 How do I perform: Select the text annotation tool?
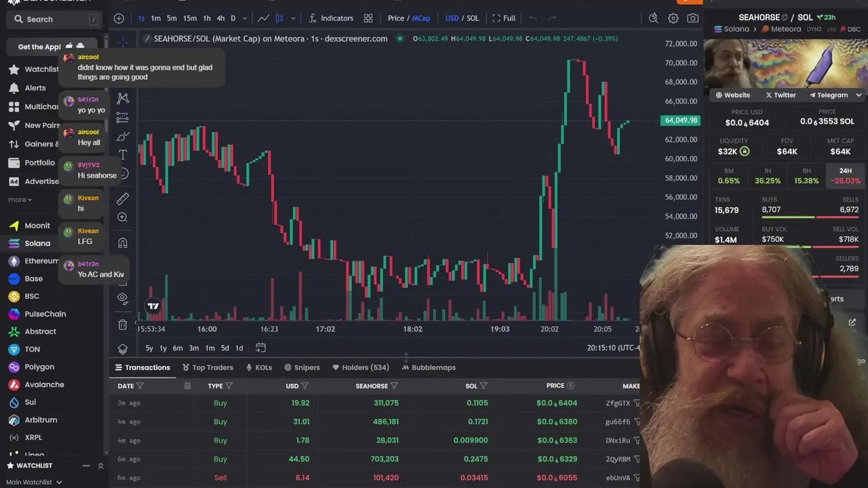pyautogui.click(x=123, y=155)
